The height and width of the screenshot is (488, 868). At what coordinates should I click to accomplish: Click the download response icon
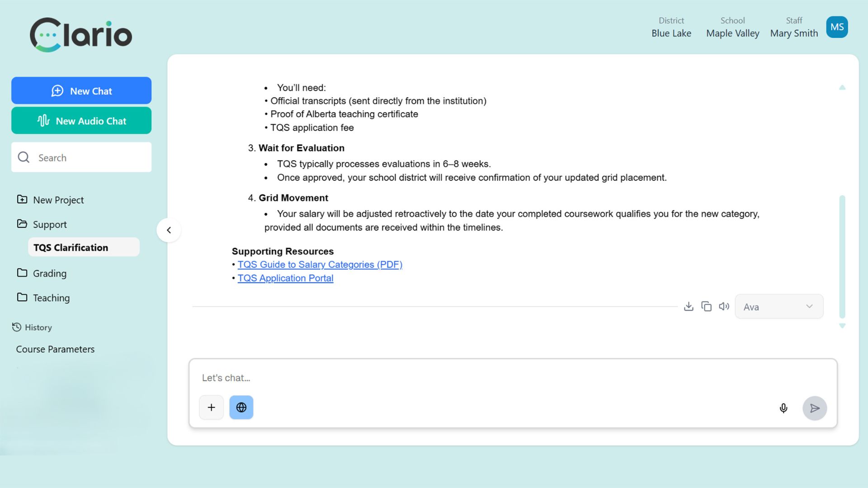click(689, 306)
